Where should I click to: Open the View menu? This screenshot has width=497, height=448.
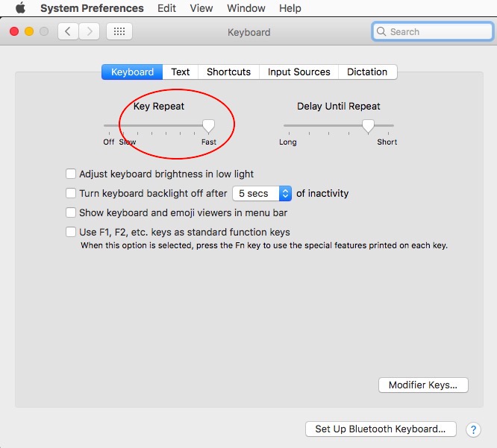[201, 8]
